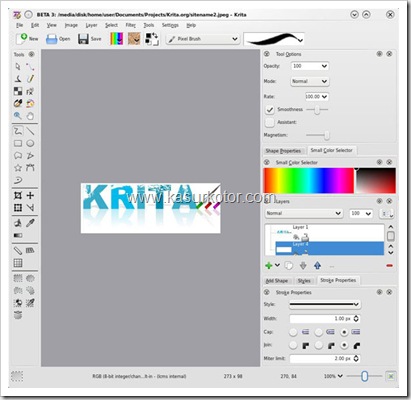411x400 pixels.
Task: Select the gradient tool in toolbox
Action: click(x=18, y=235)
